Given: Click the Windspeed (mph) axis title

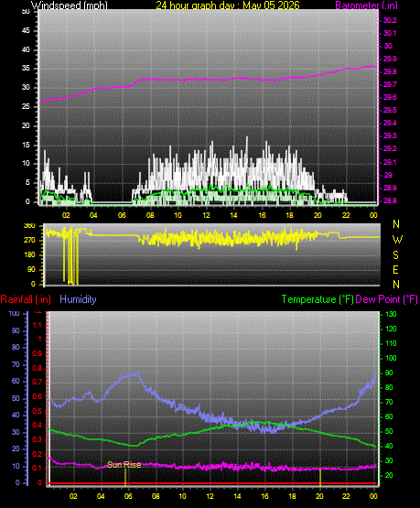Looking at the screenshot, I should 69,5.
